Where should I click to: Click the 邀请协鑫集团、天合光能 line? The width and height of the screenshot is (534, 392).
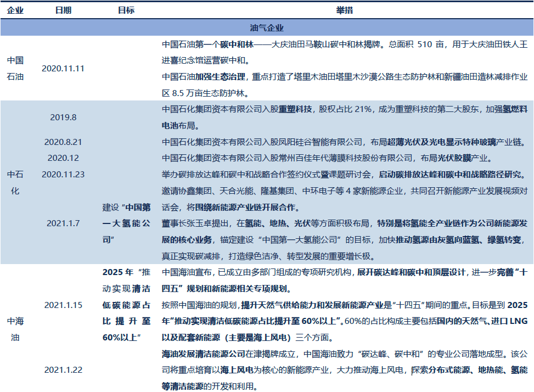345,191
